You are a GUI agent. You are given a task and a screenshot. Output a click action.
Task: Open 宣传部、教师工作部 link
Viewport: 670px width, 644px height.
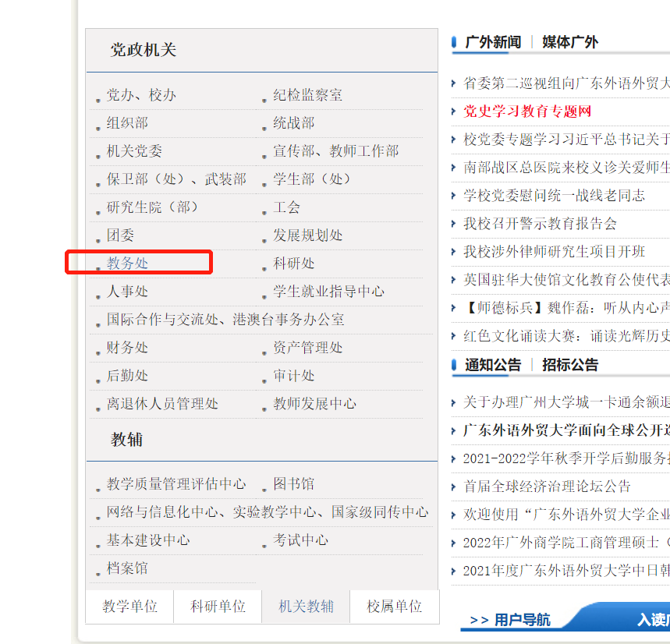tap(336, 151)
